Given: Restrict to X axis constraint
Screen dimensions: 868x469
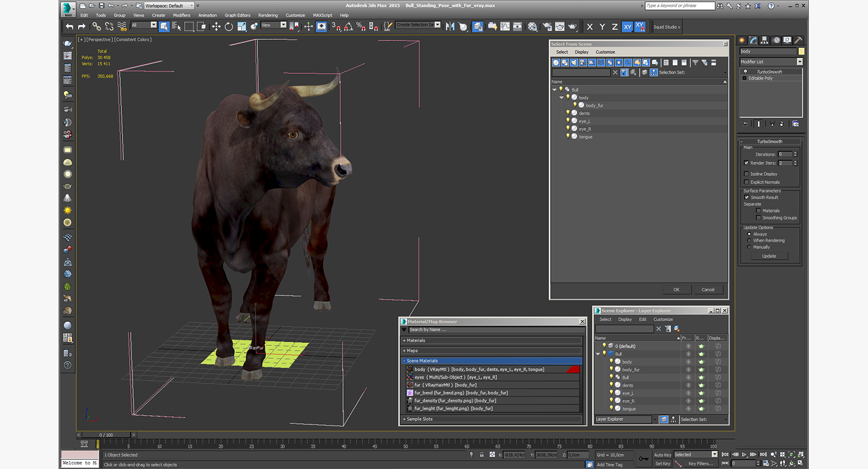Looking at the screenshot, I should click(589, 27).
